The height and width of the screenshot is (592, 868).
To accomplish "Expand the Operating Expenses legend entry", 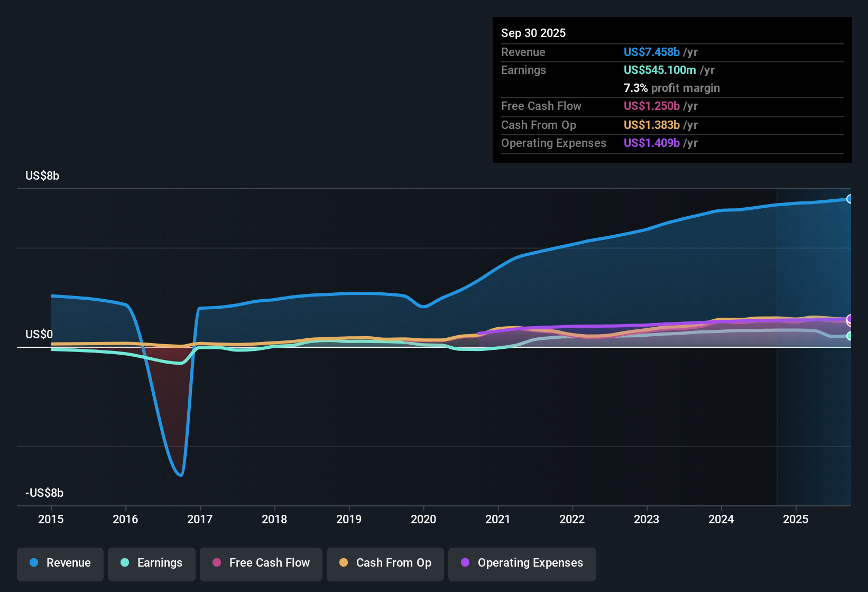I will [522, 563].
